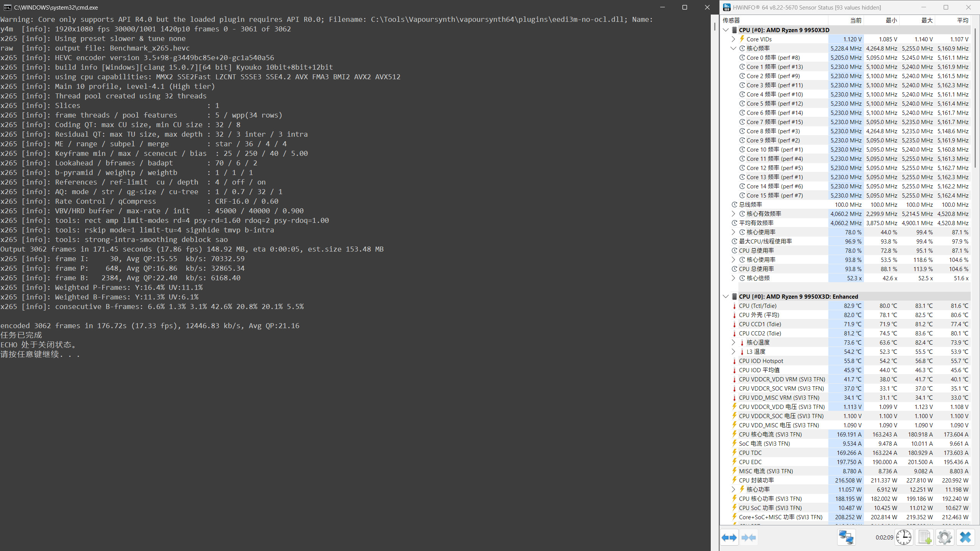980x551 pixels.
Task: Select the Core 8 频率 (perf #3) row
Action: click(846, 131)
